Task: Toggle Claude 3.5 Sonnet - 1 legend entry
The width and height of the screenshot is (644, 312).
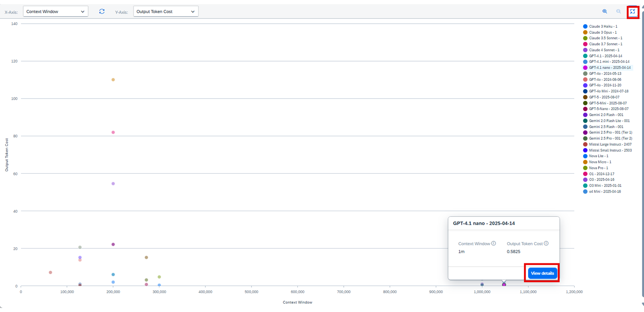Action: 603,38
